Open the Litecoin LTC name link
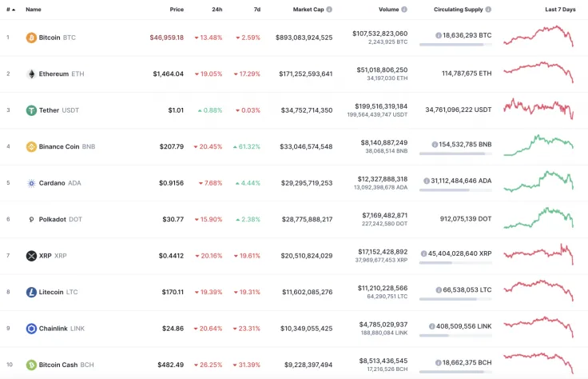This screenshot has height=379, width=588. [x=58, y=292]
